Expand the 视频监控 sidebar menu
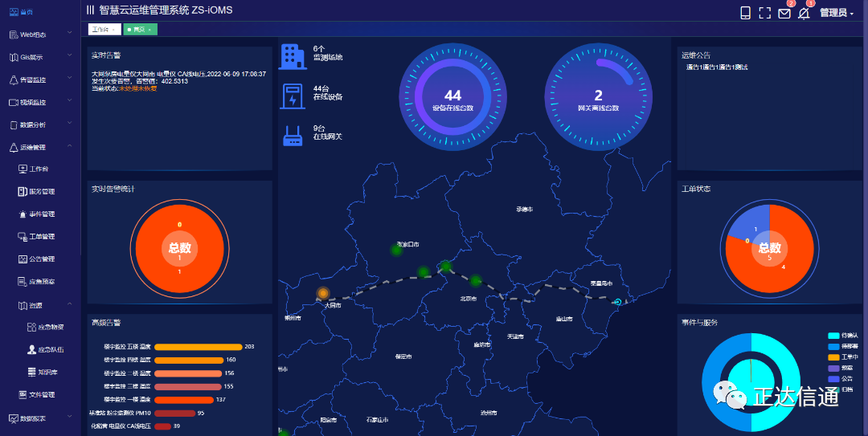The height and width of the screenshot is (436, 868). point(40,102)
